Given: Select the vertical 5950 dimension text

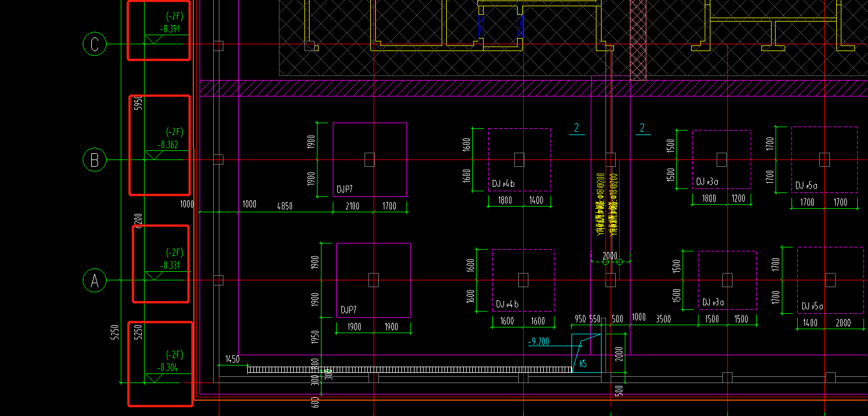Looking at the screenshot, I should click(x=137, y=103).
